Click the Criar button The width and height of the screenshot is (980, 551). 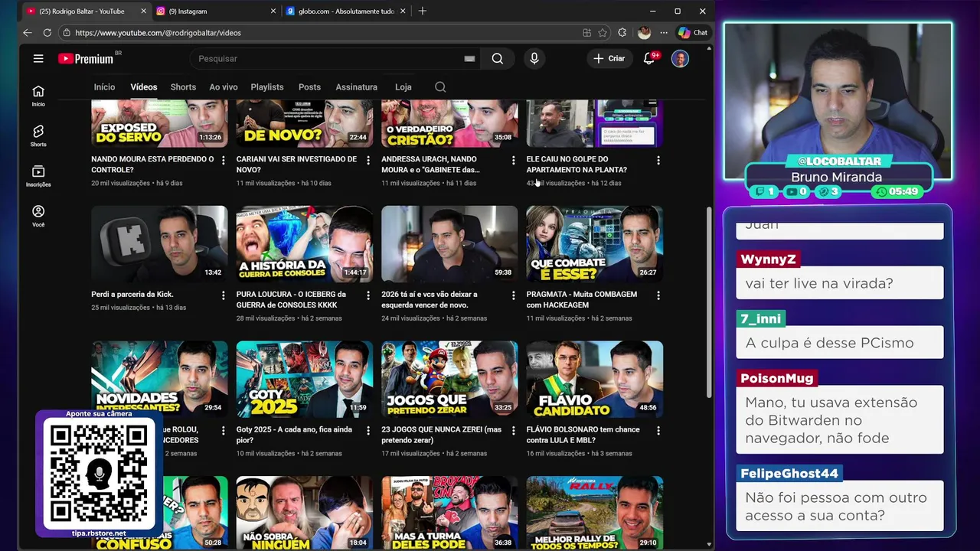point(609,58)
